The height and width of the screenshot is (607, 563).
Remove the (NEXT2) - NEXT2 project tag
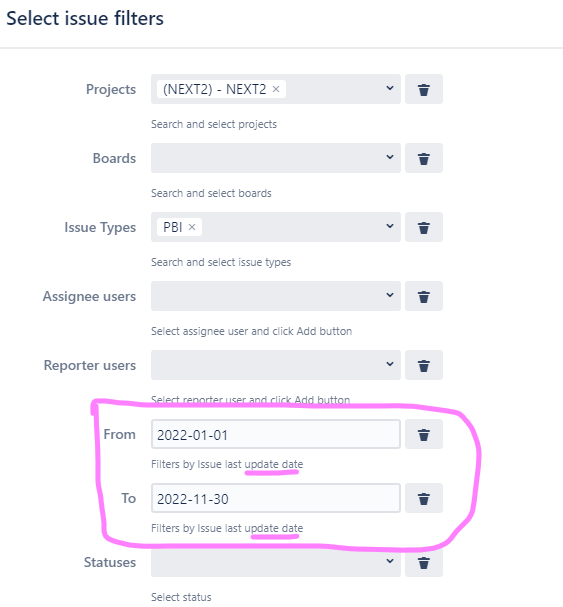(276, 89)
